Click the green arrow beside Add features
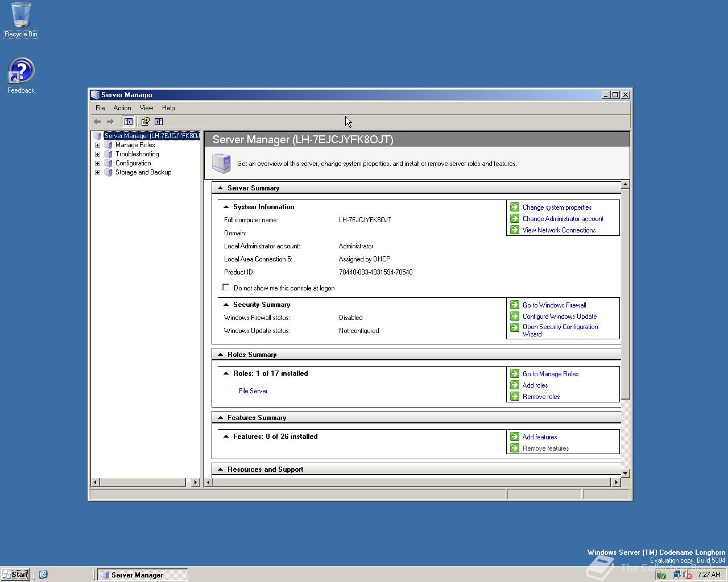 tap(515, 436)
